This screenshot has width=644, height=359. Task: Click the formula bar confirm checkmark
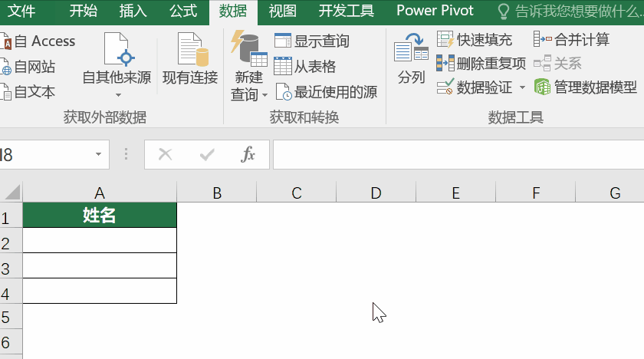pyautogui.click(x=206, y=155)
